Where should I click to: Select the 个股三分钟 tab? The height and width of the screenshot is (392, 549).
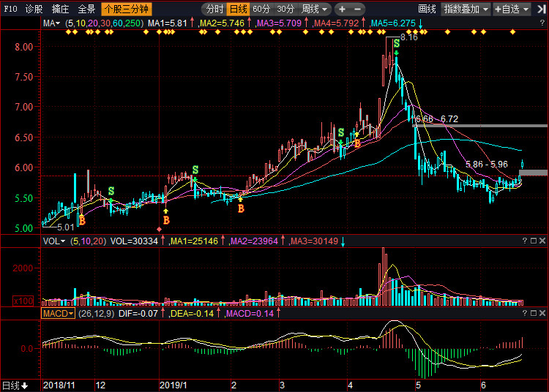125,10
